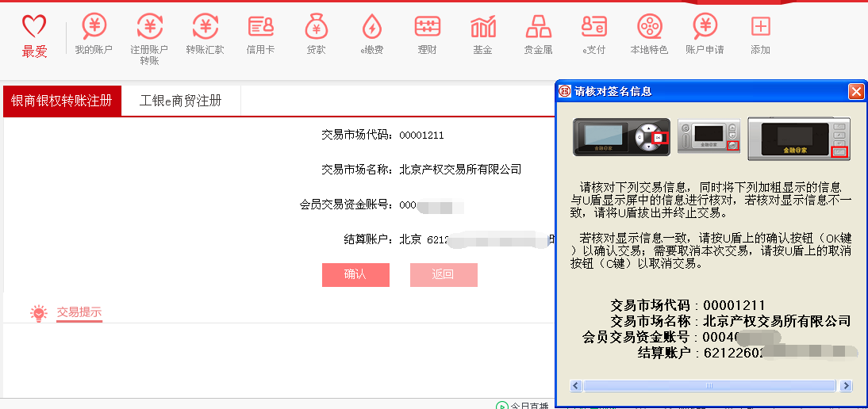Viewport: 868px width, 409px height.
Task: Switch to 工银e商贸注册 tab
Action: (x=181, y=101)
